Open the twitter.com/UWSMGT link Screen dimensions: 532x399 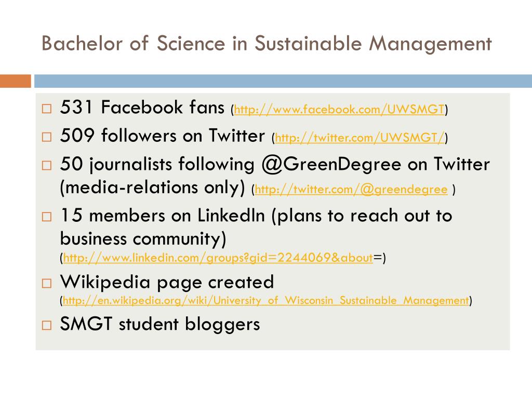click(x=360, y=138)
